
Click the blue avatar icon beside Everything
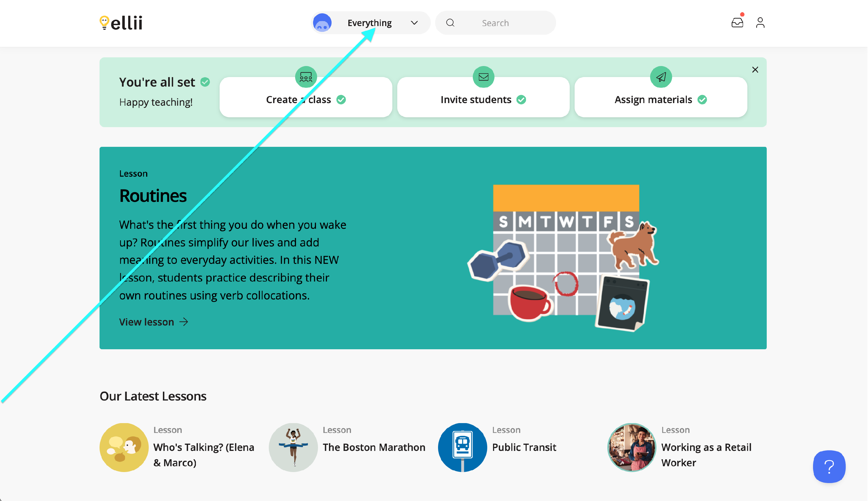(x=322, y=23)
